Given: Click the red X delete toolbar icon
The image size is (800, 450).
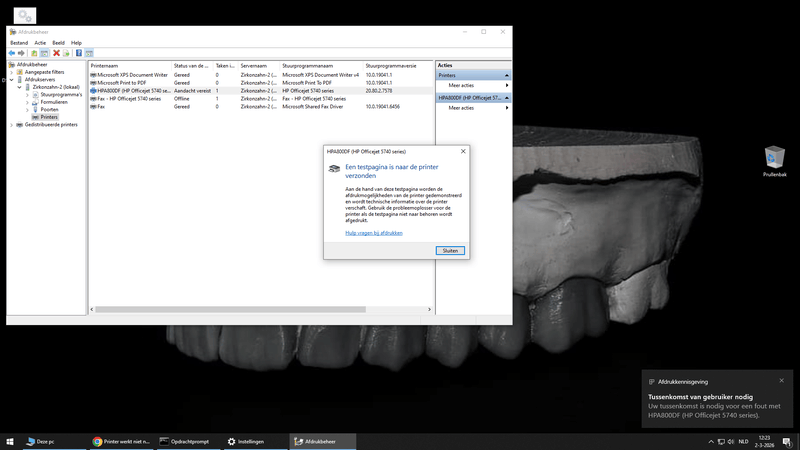Looking at the screenshot, I should [57, 53].
